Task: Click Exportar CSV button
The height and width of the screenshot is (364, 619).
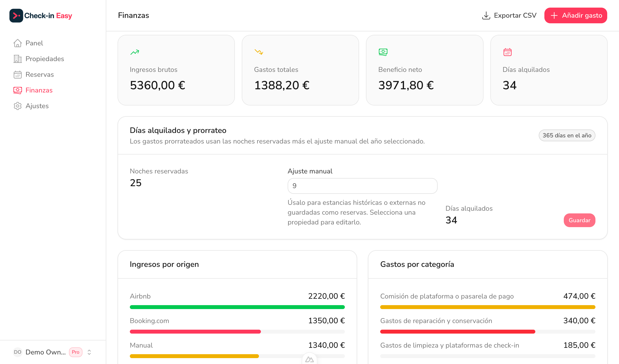Action: (x=509, y=15)
